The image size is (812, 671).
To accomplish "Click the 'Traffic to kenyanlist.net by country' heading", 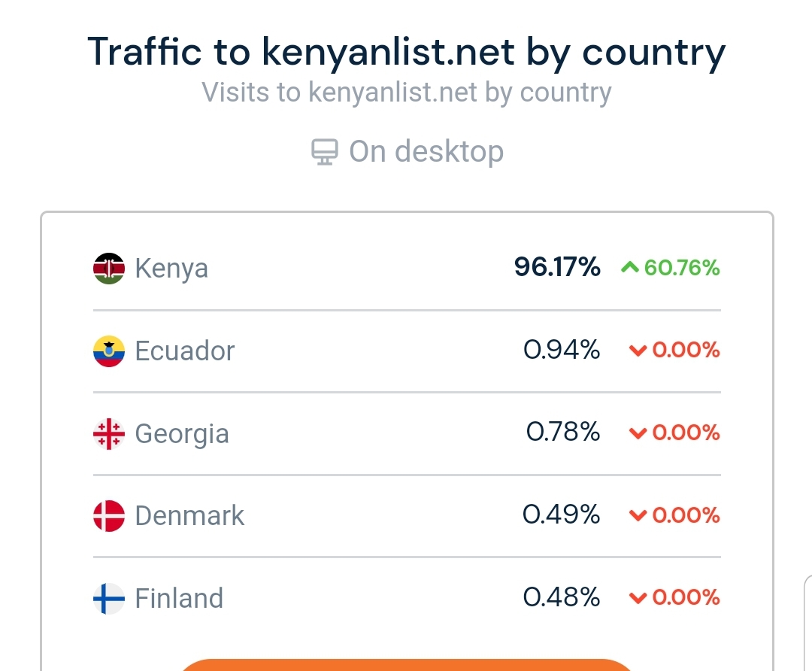I will pyautogui.click(x=406, y=51).
